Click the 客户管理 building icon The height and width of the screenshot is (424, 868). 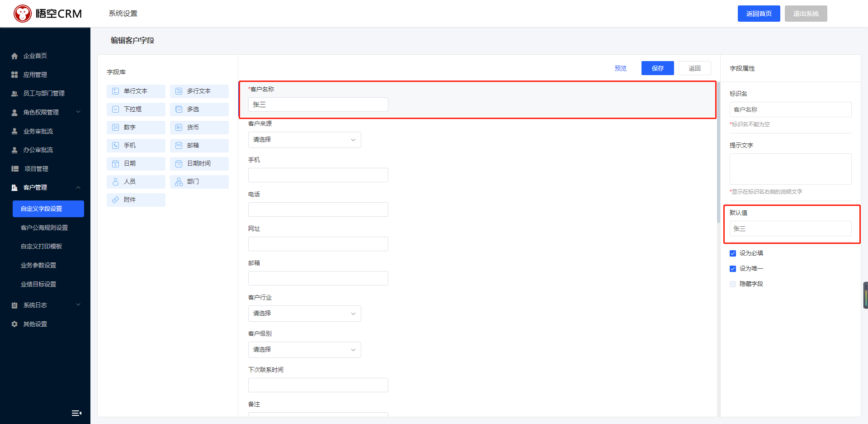point(14,187)
